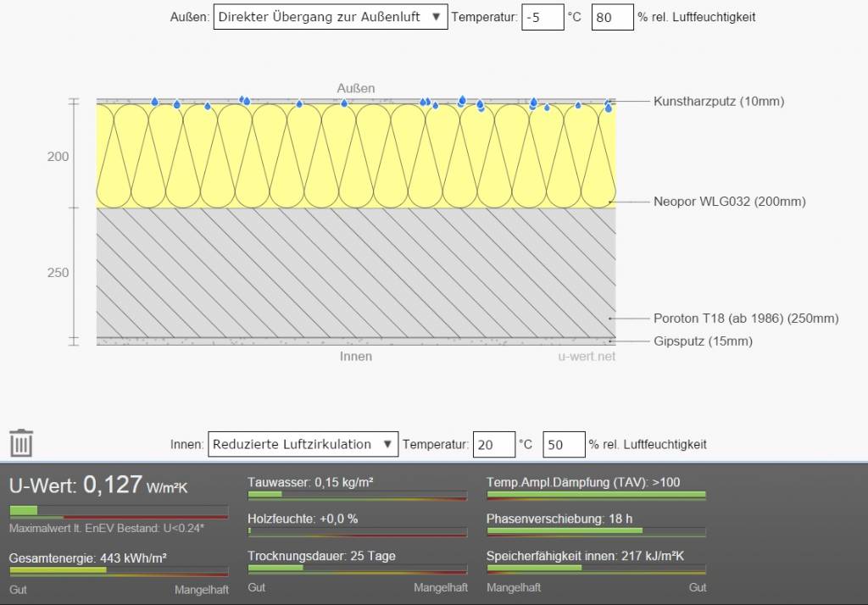Select the Kunstharzputz (10mm) layer label
This screenshot has width=868, height=605.
(x=719, y=102)
